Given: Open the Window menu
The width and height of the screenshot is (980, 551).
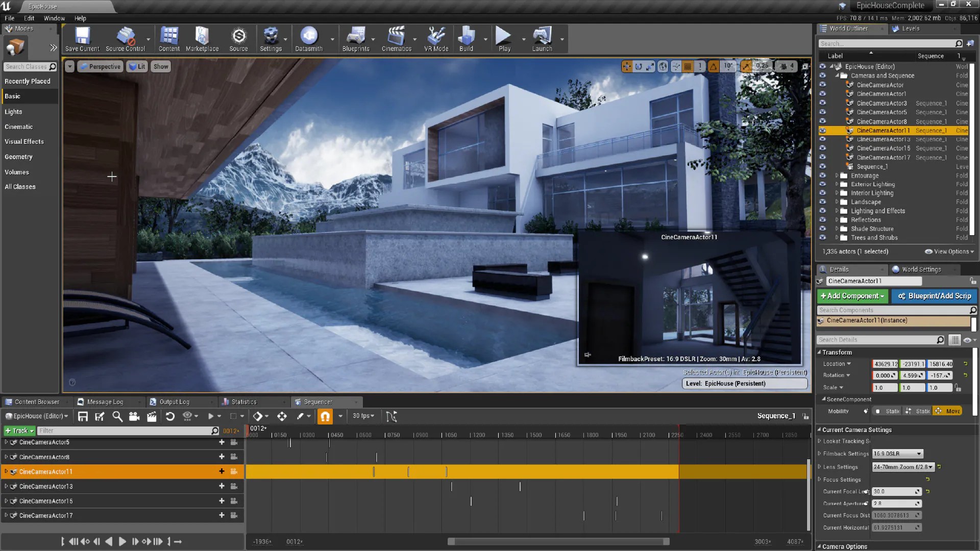Looking at the screenshot, I should pos(54,18).
